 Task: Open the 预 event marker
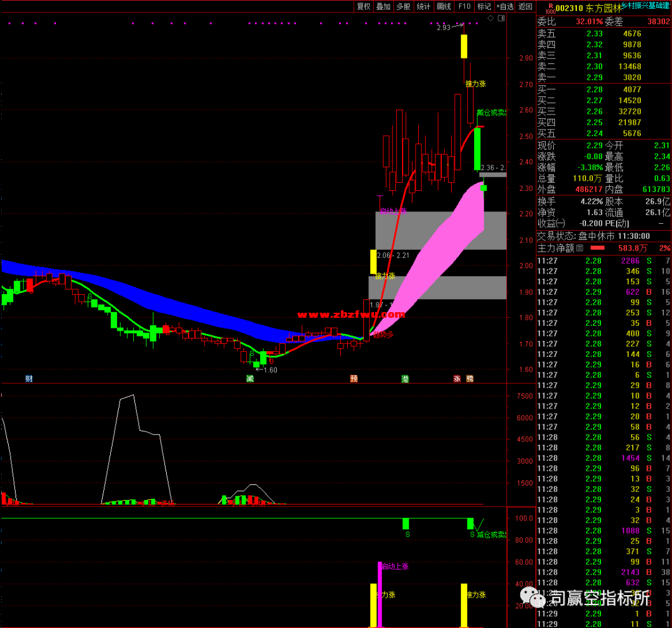coord(353,379)
